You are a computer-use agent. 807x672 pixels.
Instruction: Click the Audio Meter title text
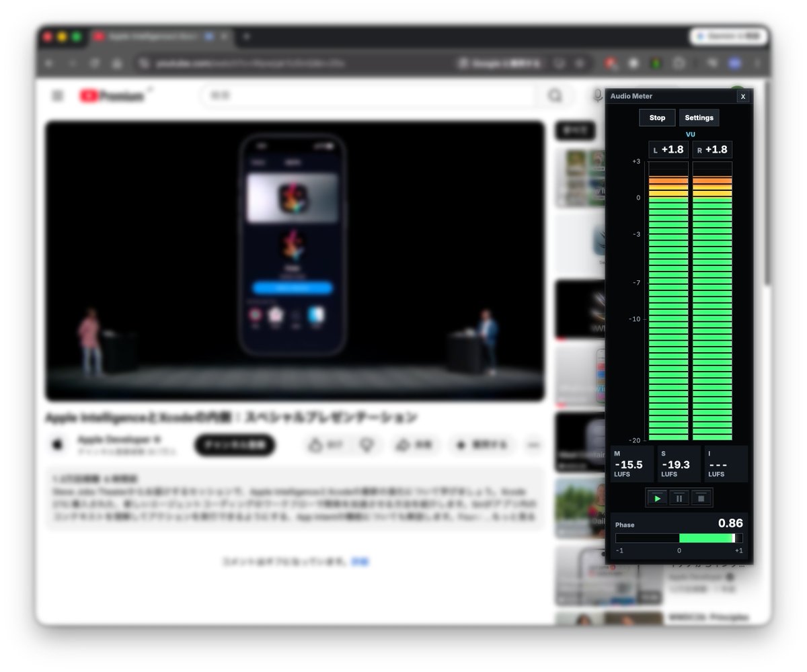[631, 96]
